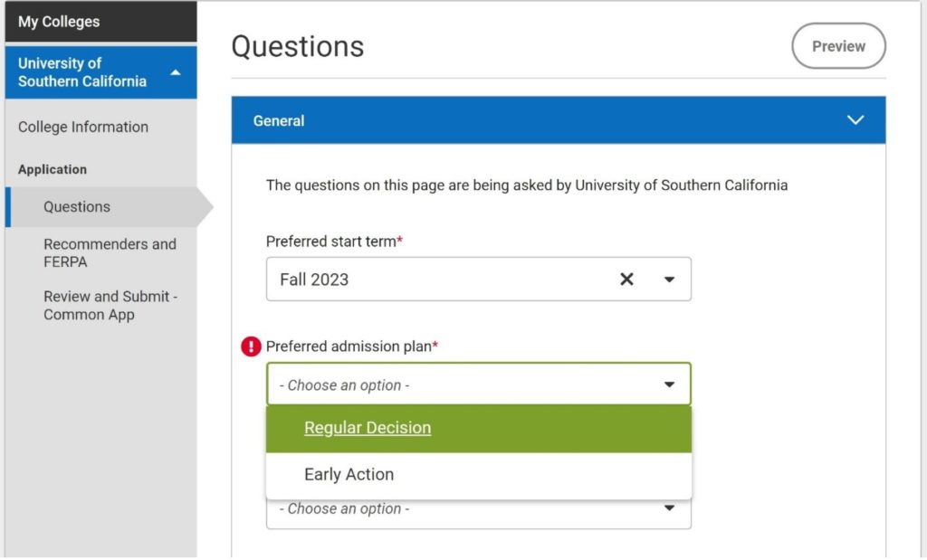Click the University of Southern California collapse arrow
Screen dimensions: 927x560
click(176, 72)
